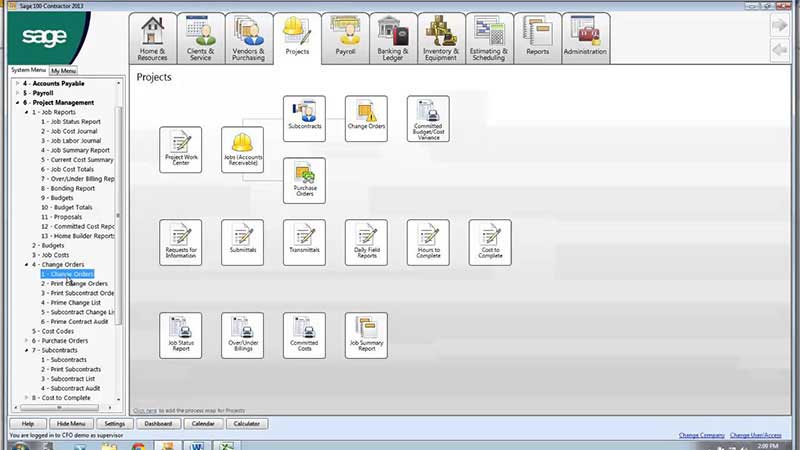Viewport: 800px width, 450px height.
Task: Open Word from the Windows taskbar
Action: click(x=197, y=446)
